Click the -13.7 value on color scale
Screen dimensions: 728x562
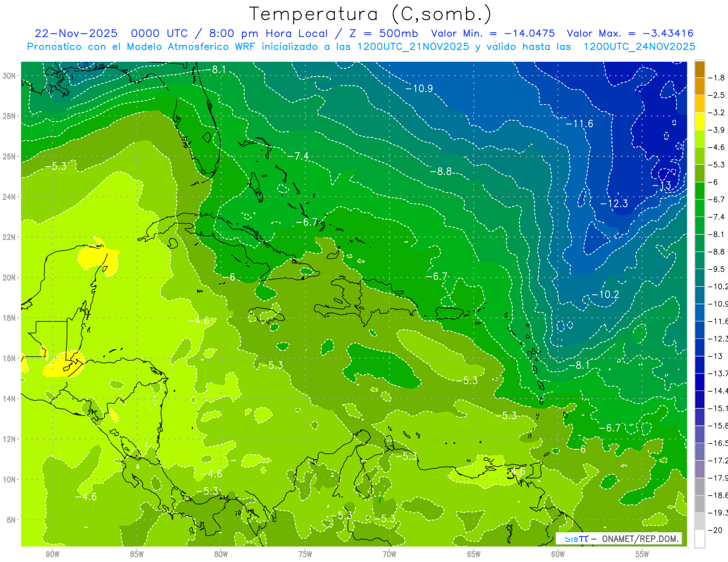(717, 373)
